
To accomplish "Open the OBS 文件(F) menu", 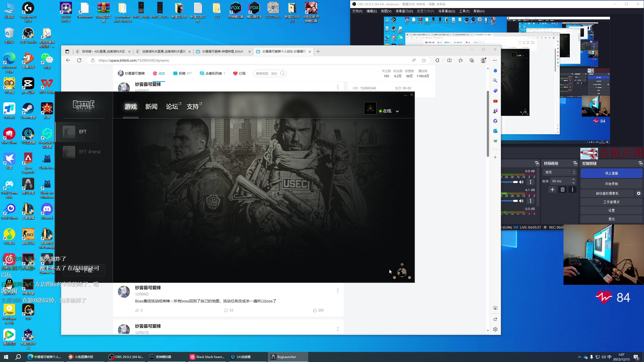I will [357, 11].
